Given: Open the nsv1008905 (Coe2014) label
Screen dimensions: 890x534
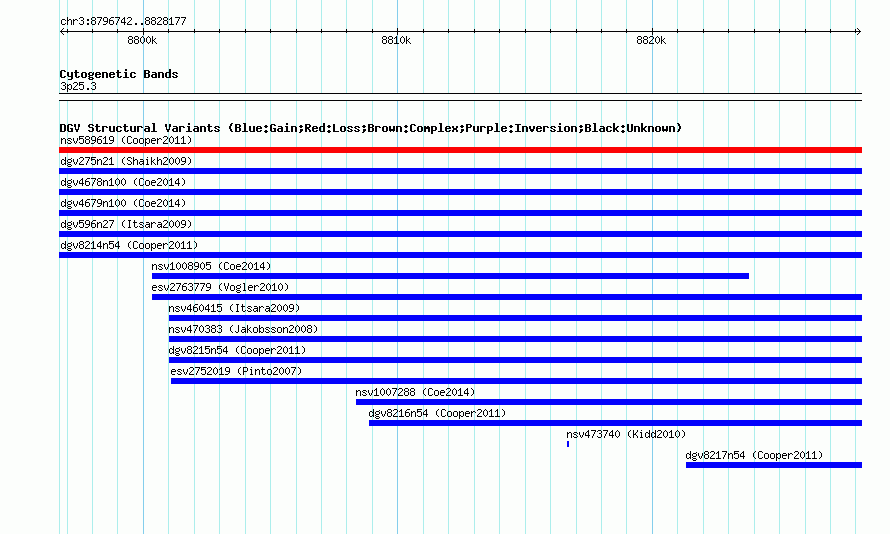Looking at the screenshot, I should (211, 266).
